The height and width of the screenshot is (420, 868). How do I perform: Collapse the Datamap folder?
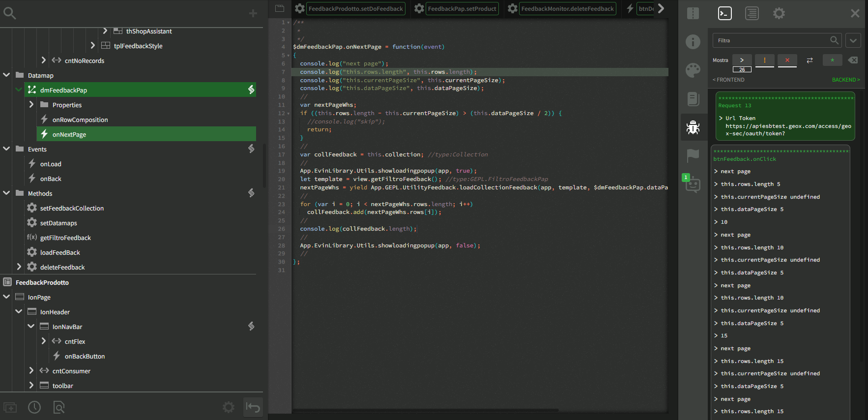coord(6,75)
